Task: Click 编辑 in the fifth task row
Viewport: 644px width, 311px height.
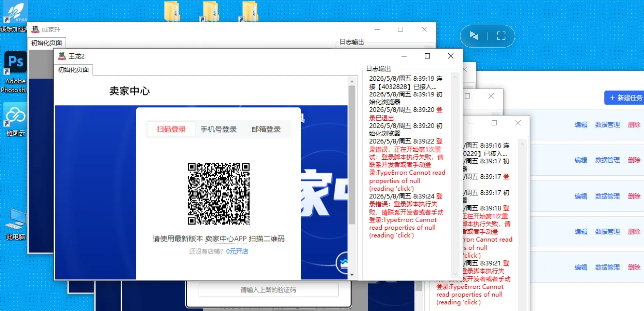Action: point(581,267)
